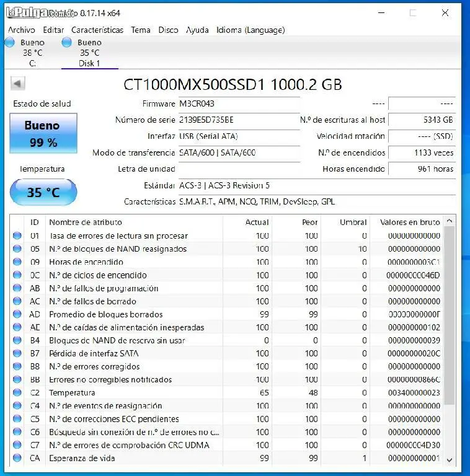The image size is (470, 476).
Task: Click status icon for attribute C6
Action: point(17,432)
